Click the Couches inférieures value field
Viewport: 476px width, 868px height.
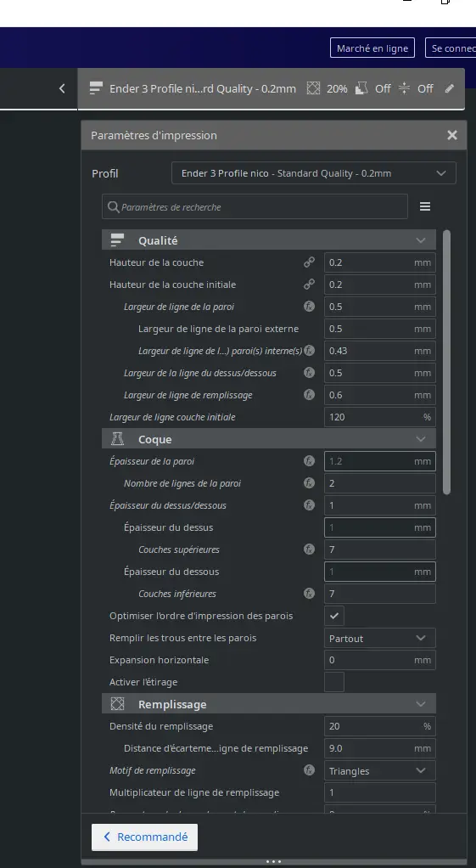click(x=380, y=594)
